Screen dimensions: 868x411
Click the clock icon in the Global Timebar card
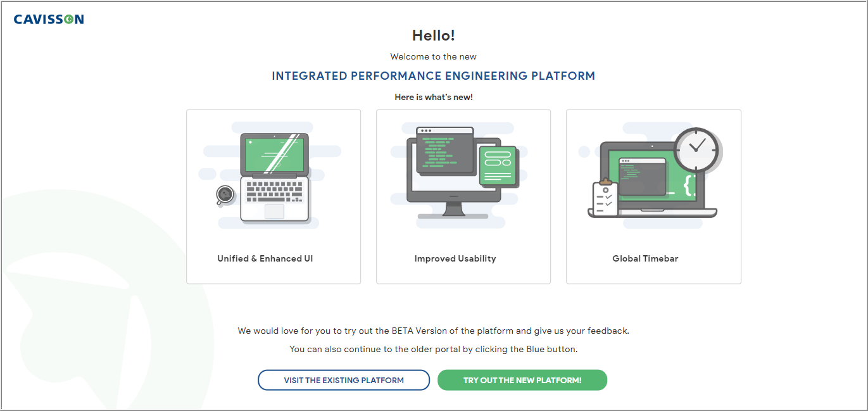(698, 149)
